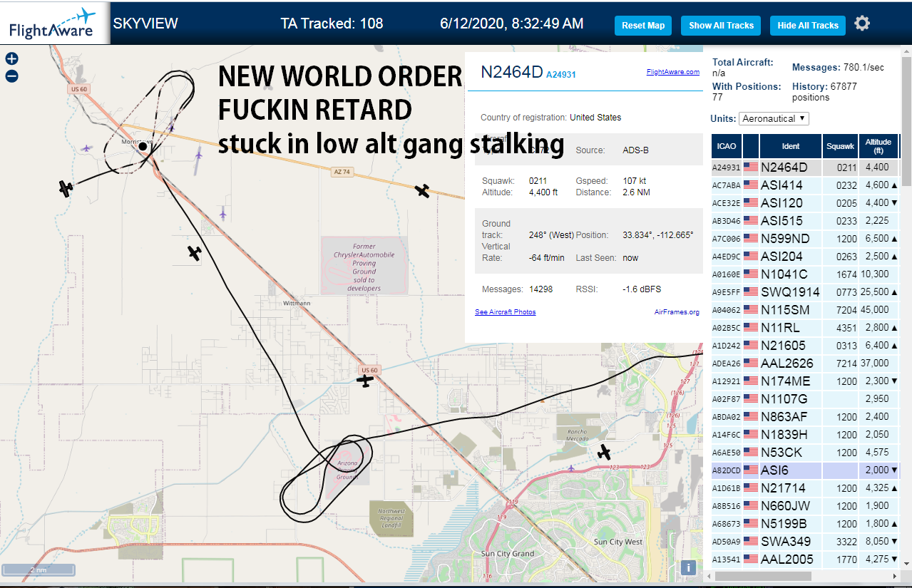Select aircraft N53CK in list

pyautogui.click(x=805, y=453)
